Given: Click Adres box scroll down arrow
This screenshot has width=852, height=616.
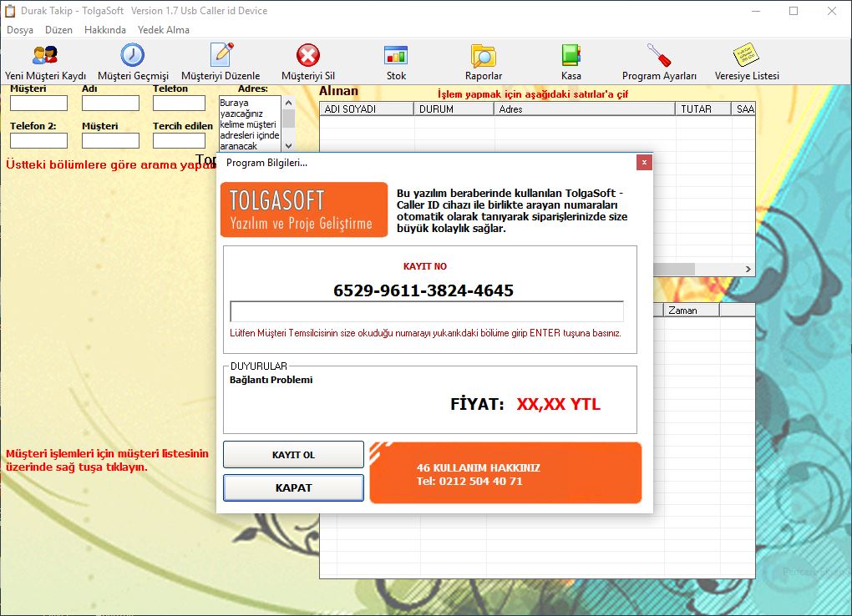Looking at the screenshot, I should pos(288,145).
